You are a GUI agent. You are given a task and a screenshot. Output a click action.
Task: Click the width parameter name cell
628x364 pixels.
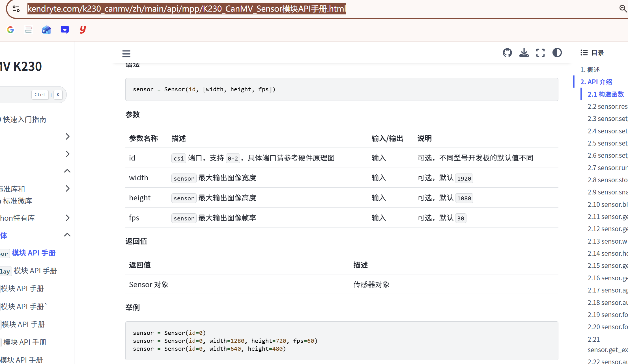tap(139, 178)
